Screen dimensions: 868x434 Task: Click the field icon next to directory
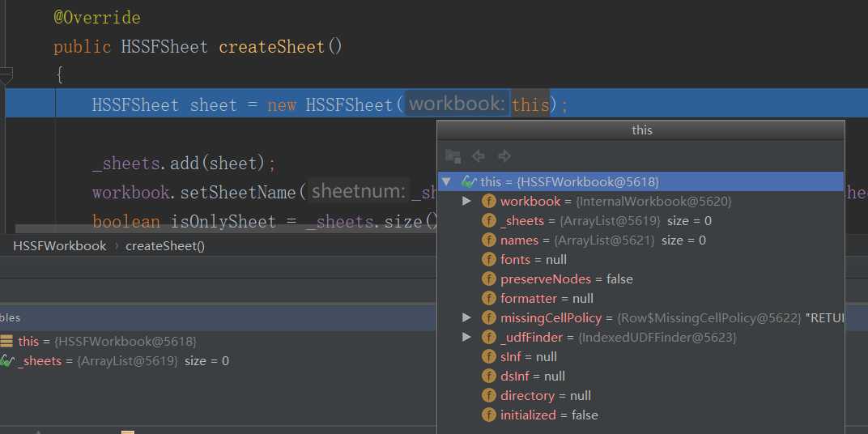pos(489,396)
